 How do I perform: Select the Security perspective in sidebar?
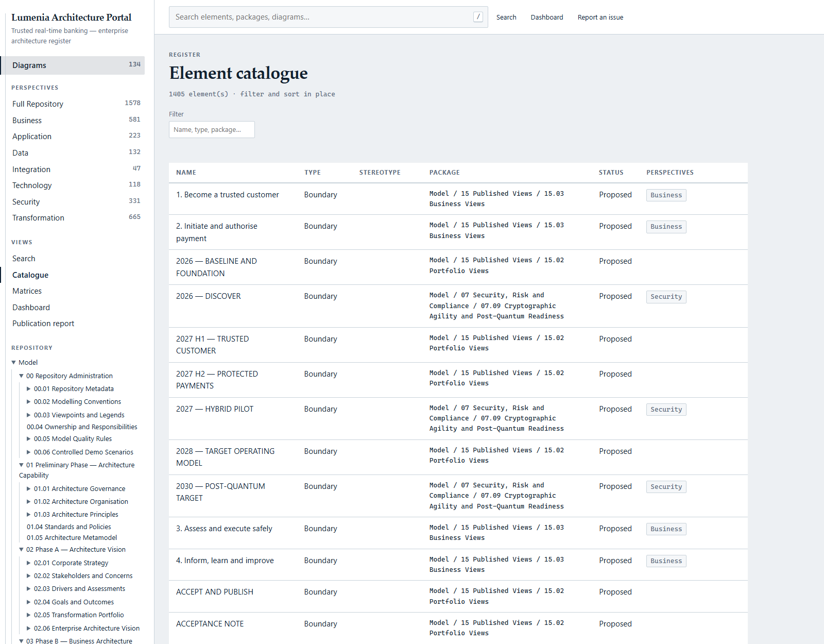click(76, 201)
